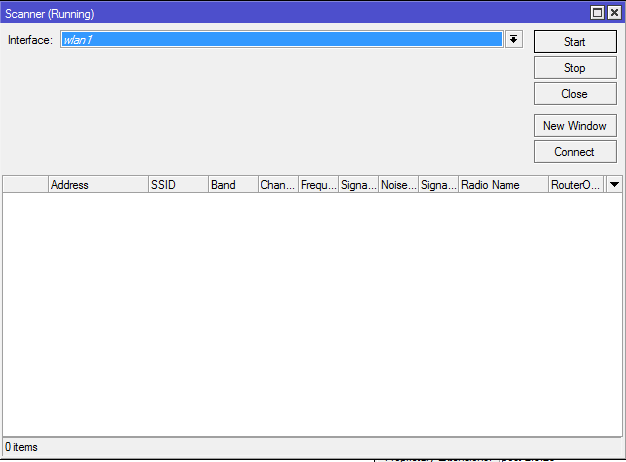Open the column selector dropdown in table header
The width and height of the screenshot is (626, 462).
[x=614, y=184]
